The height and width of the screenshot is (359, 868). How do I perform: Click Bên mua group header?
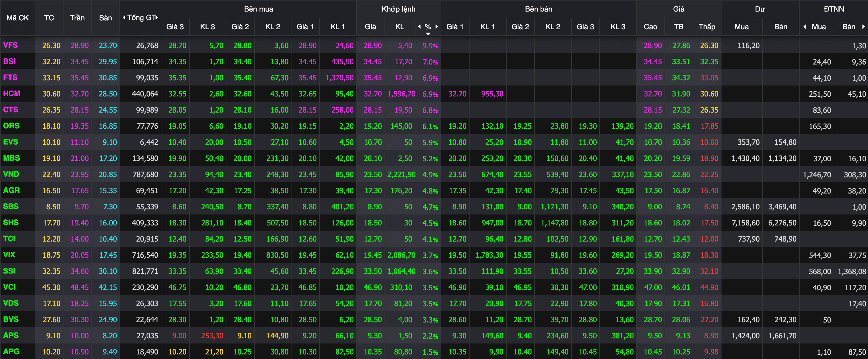coord(258,9)
